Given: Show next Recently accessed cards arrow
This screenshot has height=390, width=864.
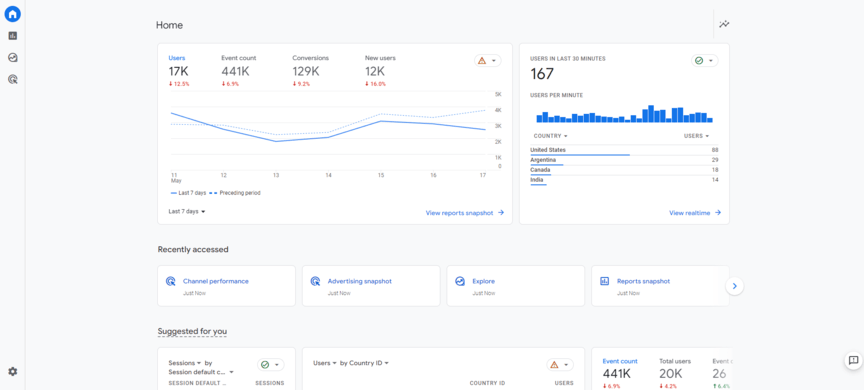Looking at the screenshot, I should [x=735, y=286].
